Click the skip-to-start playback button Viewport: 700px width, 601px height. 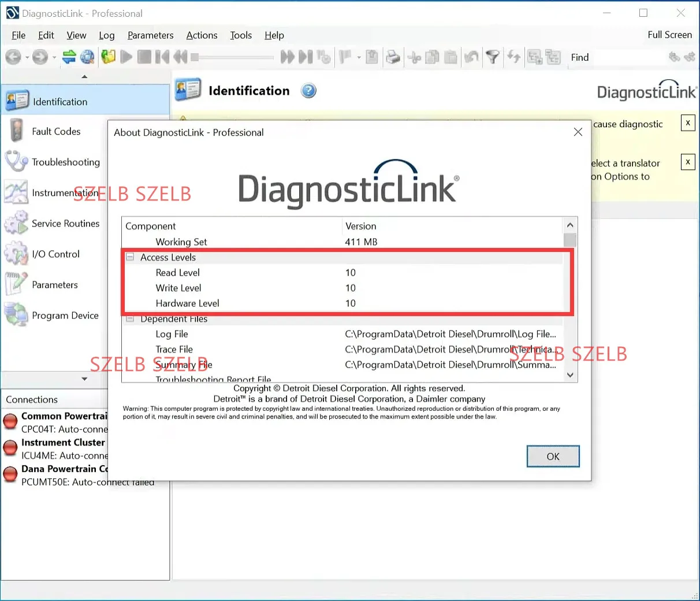click(162, 57)
